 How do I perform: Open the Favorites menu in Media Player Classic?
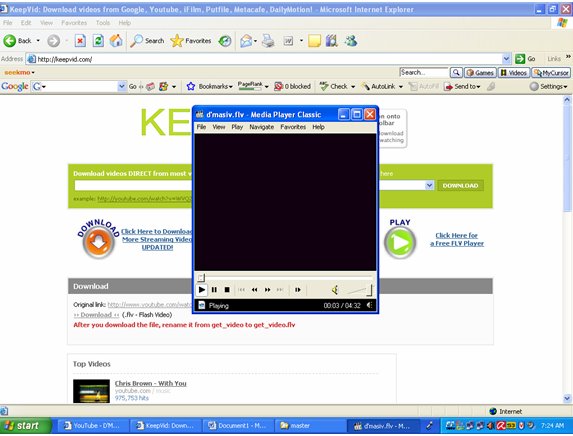tap(293, 127)
